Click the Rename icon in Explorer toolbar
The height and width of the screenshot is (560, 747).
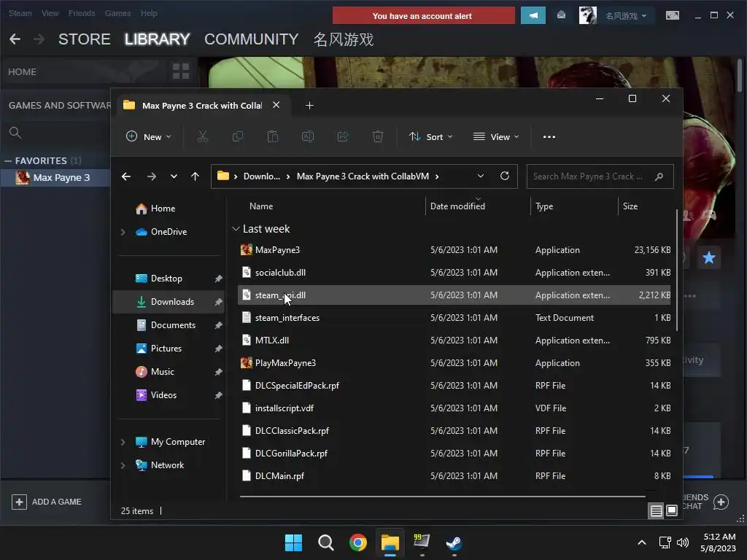tap(308, 136)
